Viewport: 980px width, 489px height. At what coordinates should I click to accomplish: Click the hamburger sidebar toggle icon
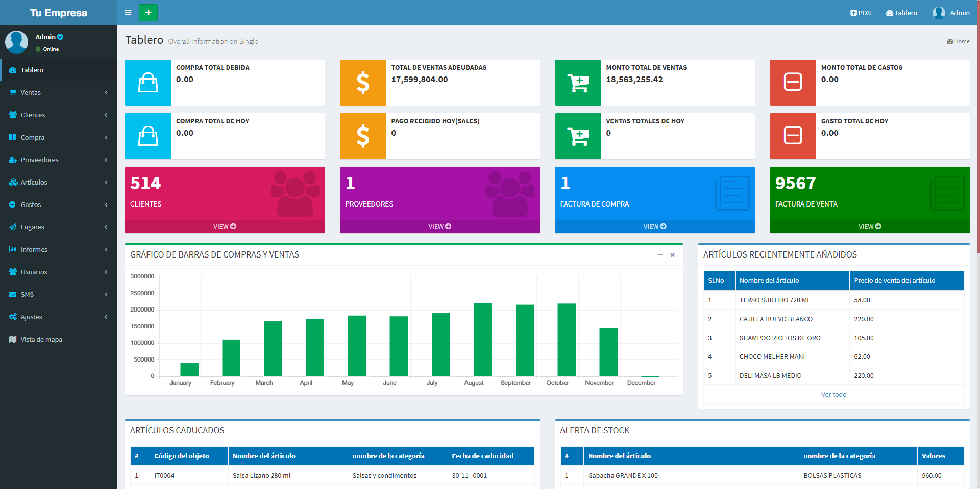tap(128, 13)
